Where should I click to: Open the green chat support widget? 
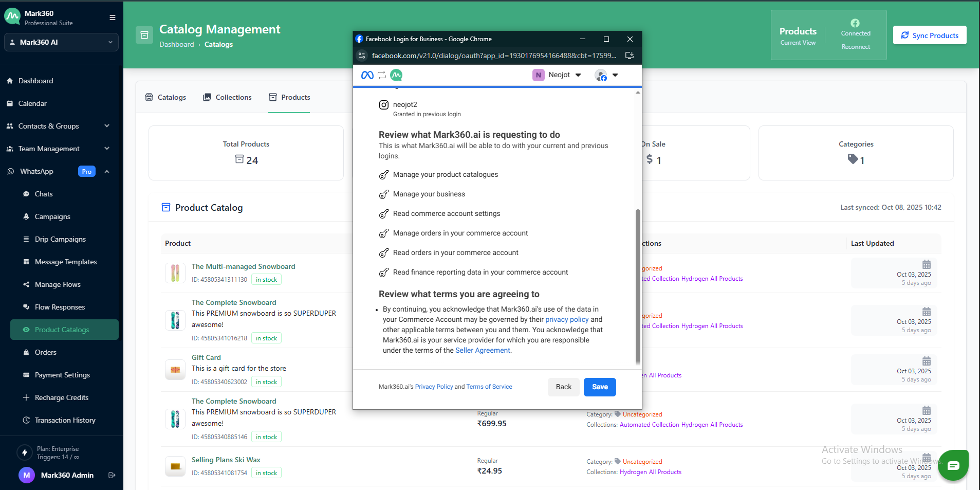pyautogui.click(x=953, y=465)
